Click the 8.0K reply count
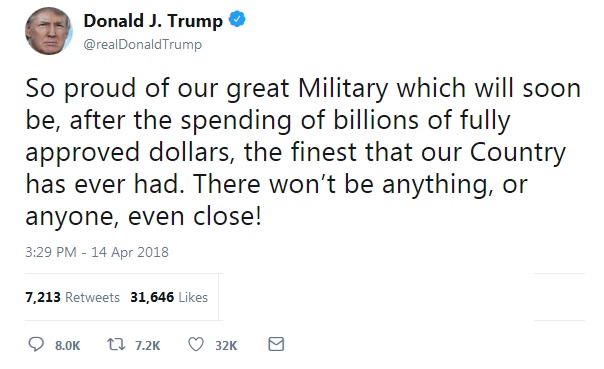Viewport: 604px width, 369px height. [67, 346]
